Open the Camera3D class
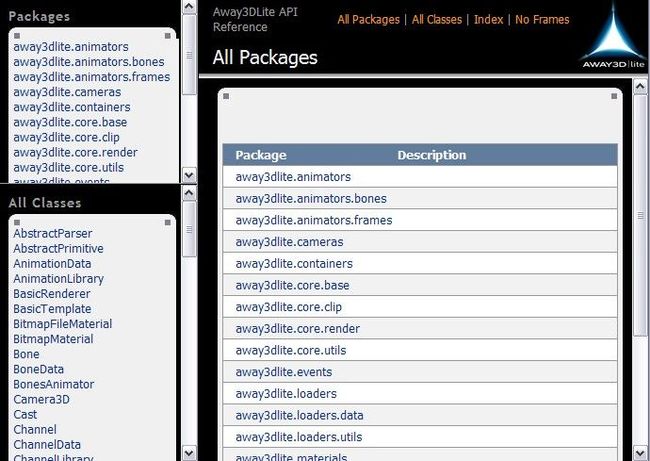 pyautogui.click(x=41, y=400)
